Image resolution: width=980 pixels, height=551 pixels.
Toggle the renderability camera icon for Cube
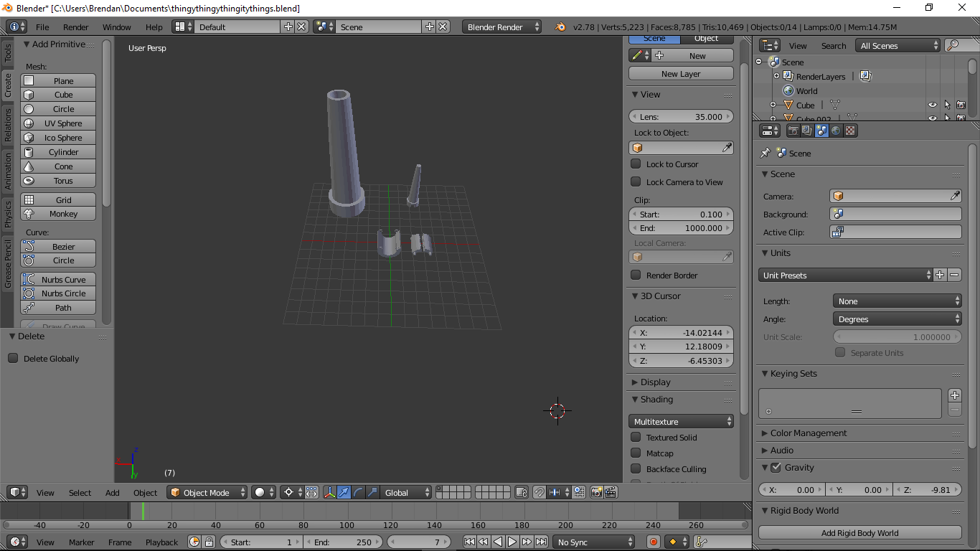tap(961, 105)
